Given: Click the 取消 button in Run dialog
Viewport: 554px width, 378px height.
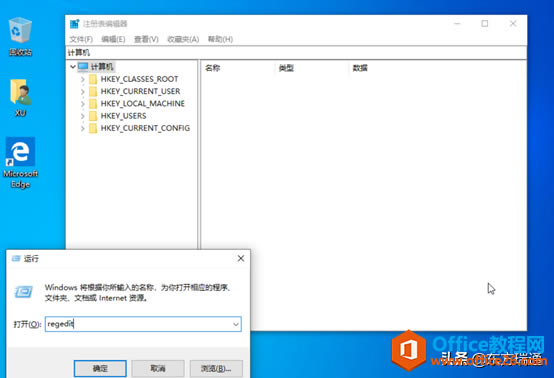Looking at the screenshot, I should click(x=158, y=368).
